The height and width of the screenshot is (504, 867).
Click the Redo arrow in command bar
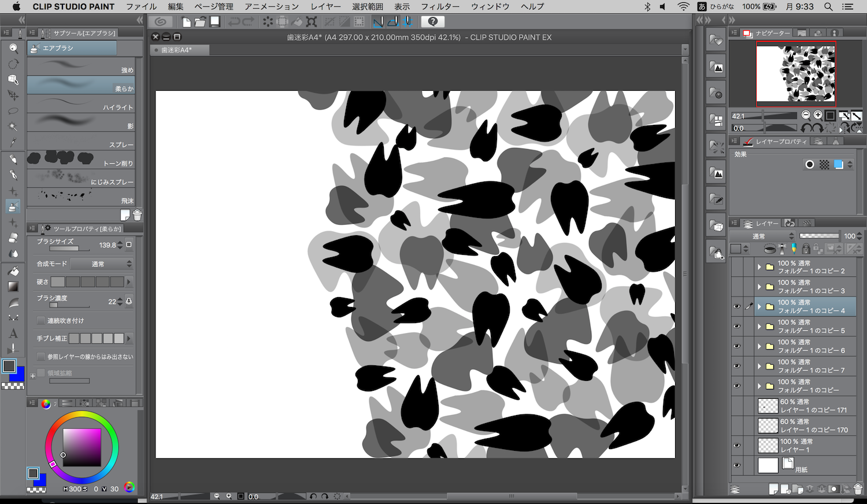tap(248, 22)
